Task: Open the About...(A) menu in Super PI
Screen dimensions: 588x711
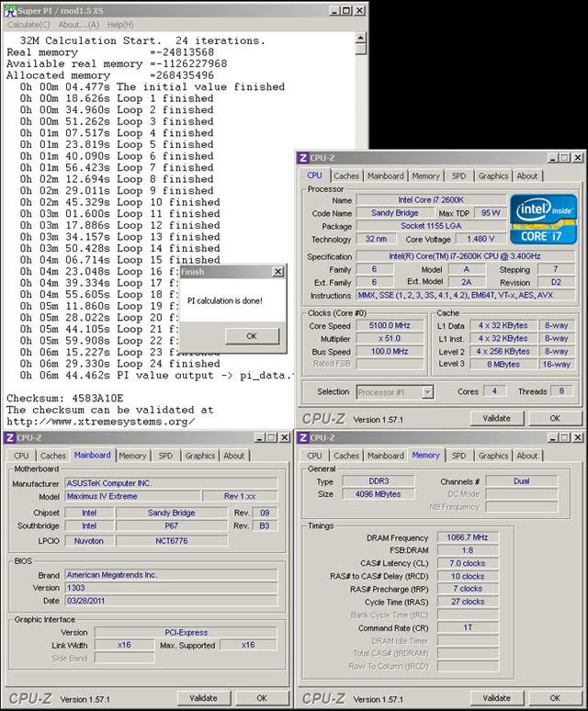Action: 78,25
